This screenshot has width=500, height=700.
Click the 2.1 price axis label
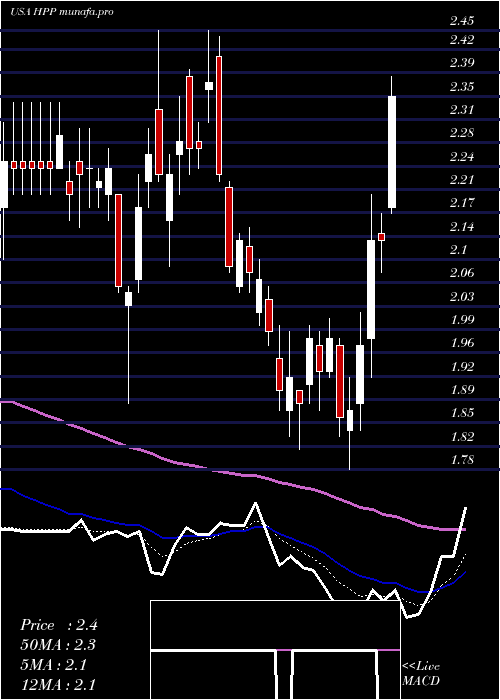[x=459, y=250]
